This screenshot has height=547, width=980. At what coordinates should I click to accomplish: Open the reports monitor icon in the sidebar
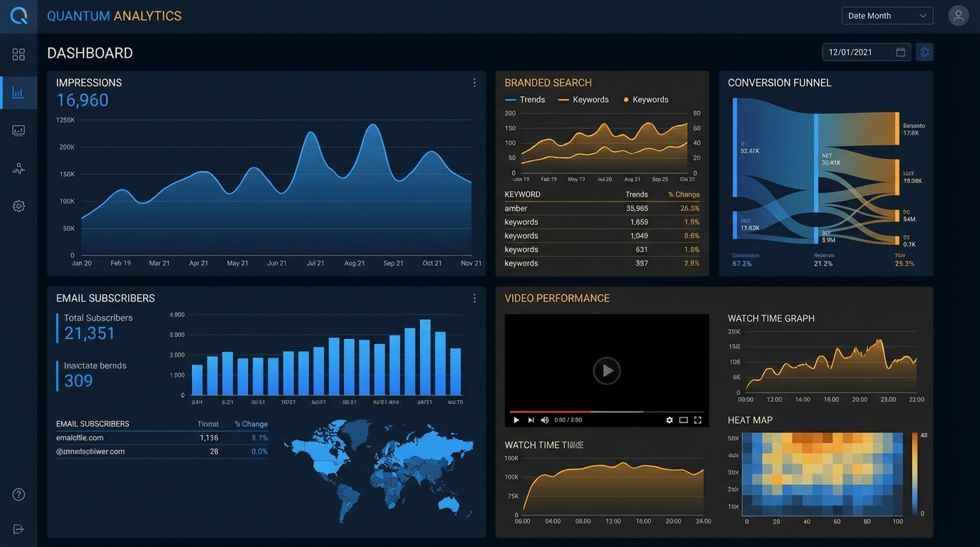click(x=19, y=130)
